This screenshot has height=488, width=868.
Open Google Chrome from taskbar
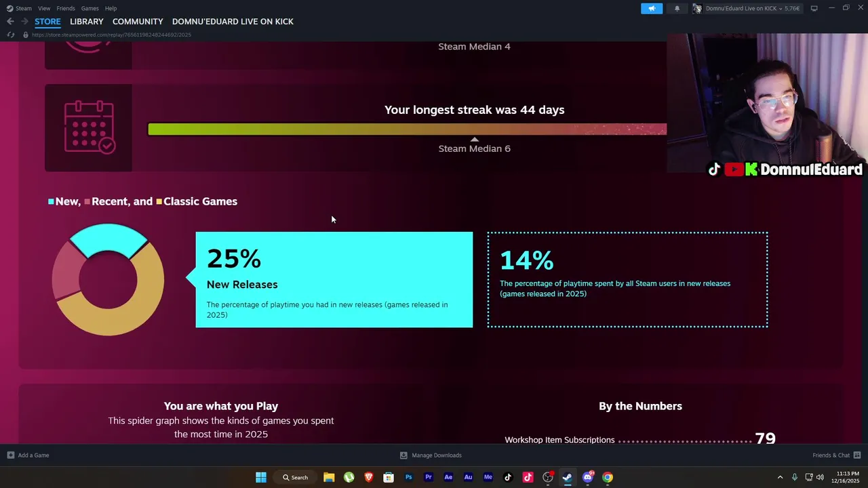(608, 477)
